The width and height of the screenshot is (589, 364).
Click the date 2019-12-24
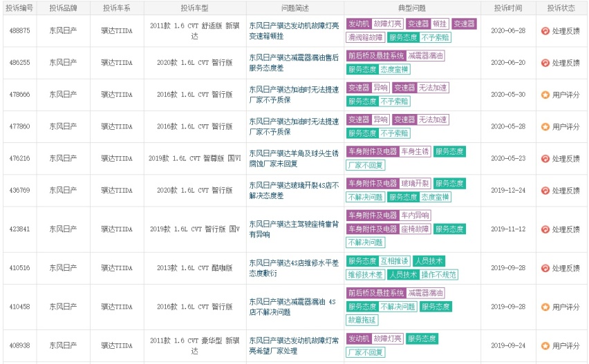(508, 190)
